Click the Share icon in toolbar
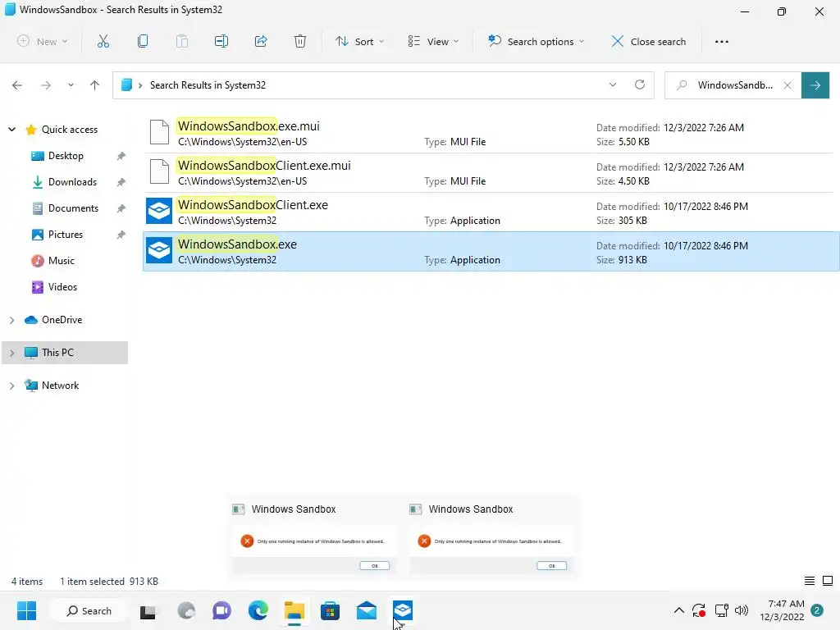 261,41
